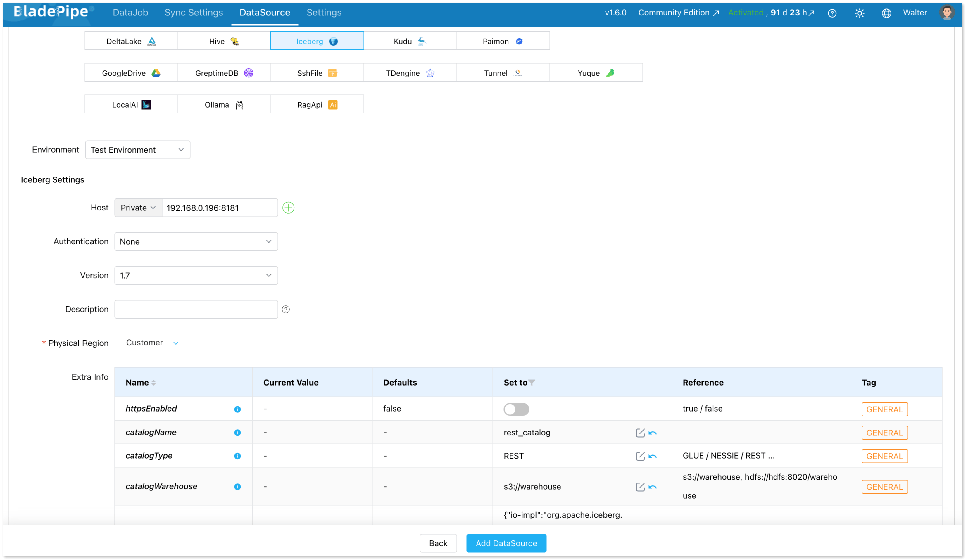
Task: Sort the Extra Info table by Name
Action: click(x=153, y=383)
